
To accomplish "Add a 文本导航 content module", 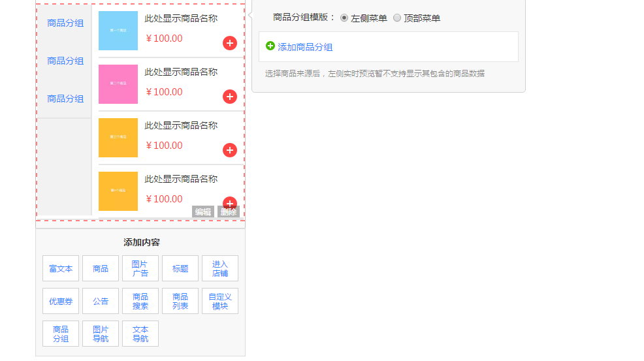I will (140, 334).
